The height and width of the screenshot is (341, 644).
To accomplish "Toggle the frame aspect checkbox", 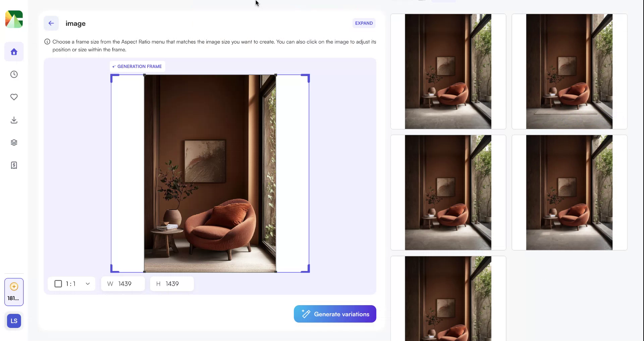I will (58, 284).
